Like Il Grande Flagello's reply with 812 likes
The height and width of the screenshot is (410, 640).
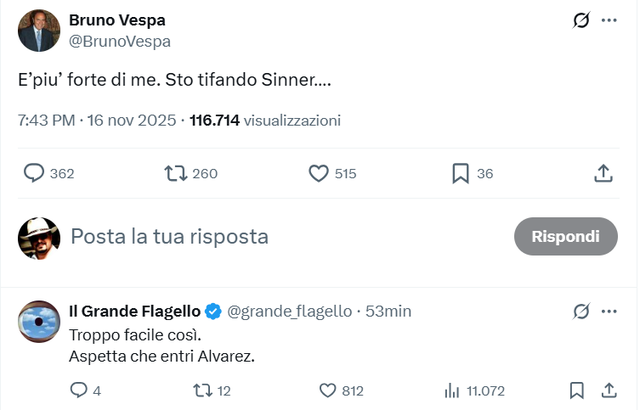click(327, 391)
